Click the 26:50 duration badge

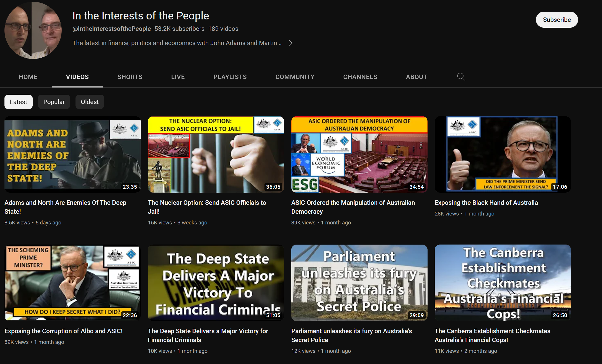(560, 315)
